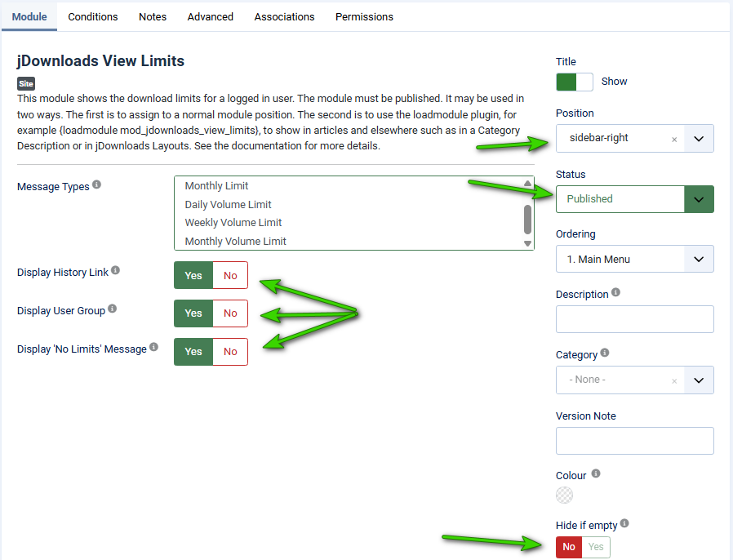Set Display User Group to Yes
The width and height of the screenshot is (733, 560).
click(x=193, y=313)
